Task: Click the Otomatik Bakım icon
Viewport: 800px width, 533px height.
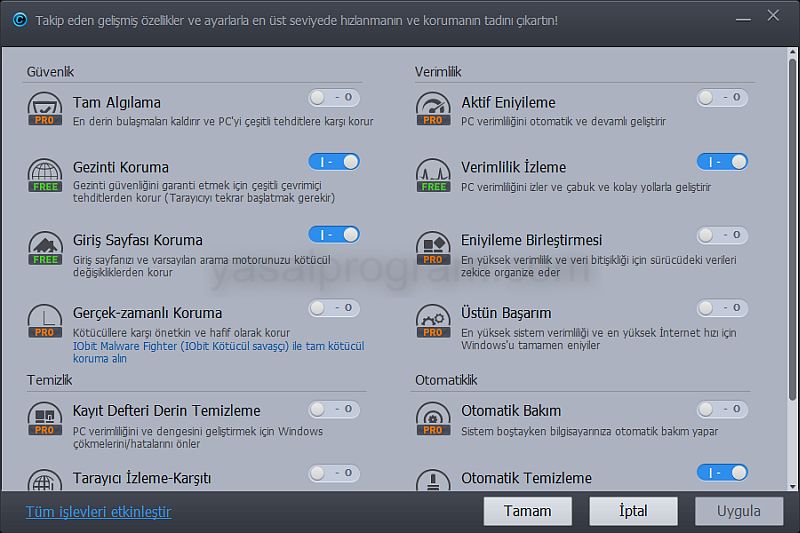Action: (x=433, y=418)
